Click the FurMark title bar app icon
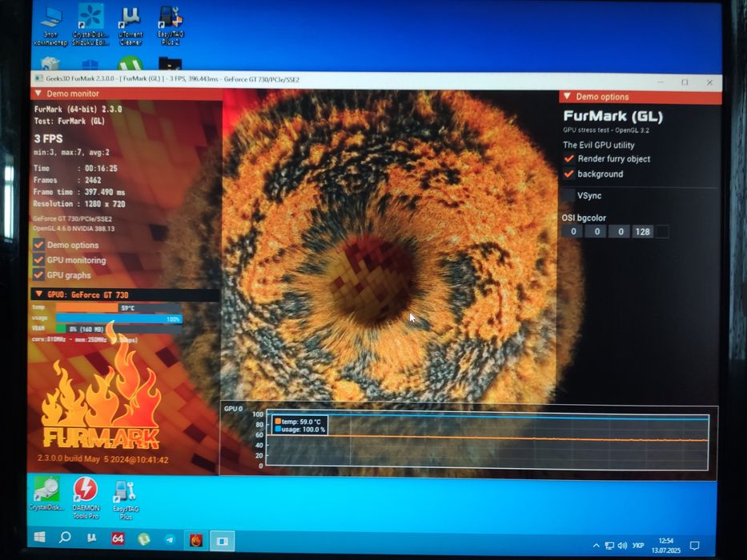Image resolution: width=747 pixels, height=560 pixels. pyautogui.click(x=38, y=78)
